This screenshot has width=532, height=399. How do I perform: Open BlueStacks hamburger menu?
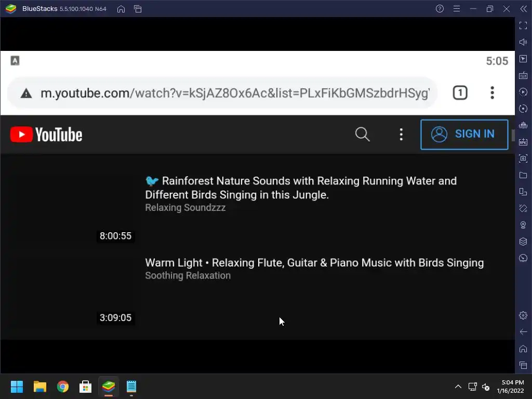pyautogui.click(x=457, y=9)
